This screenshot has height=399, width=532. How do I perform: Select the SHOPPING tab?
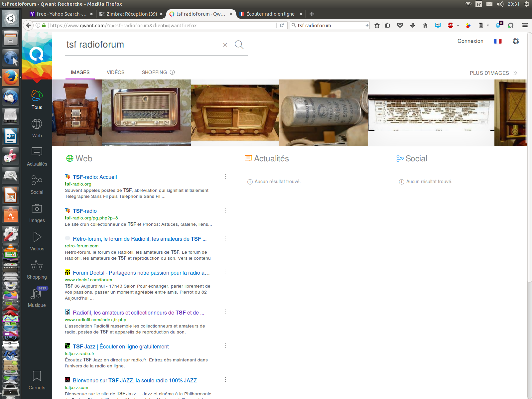[154, 72]
